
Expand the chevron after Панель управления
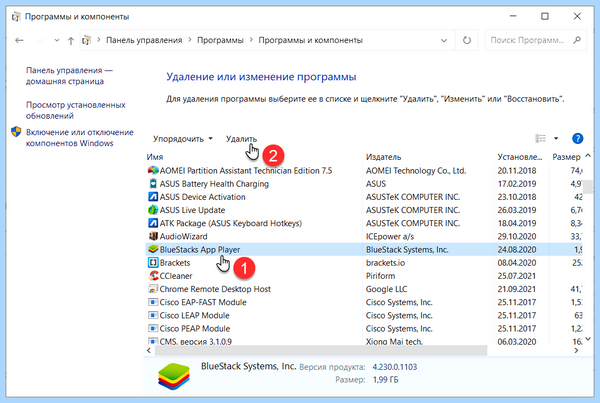[190, 40]
